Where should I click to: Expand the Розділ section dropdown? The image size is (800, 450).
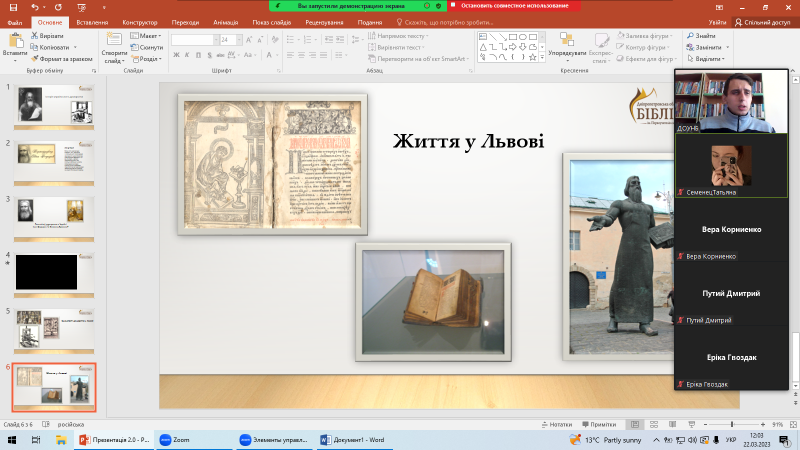click(147, 59)
